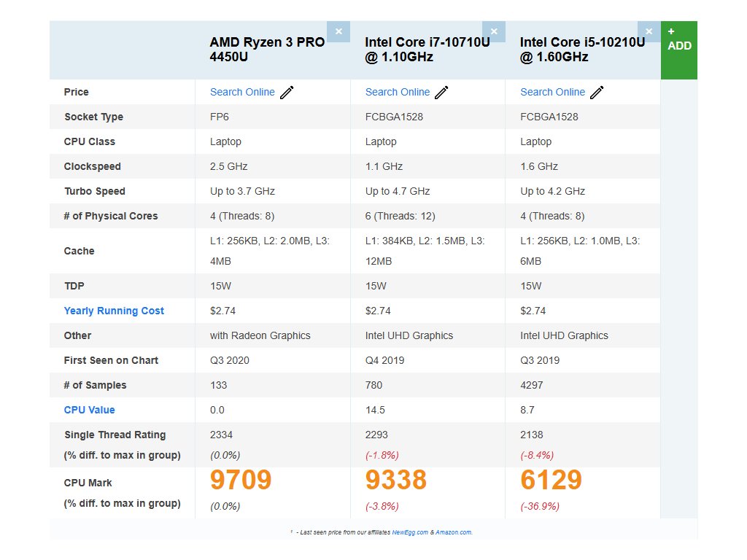Click the pencil icon for Ryzen 3 price
The height and width of the screenshot is (560, 747).
pyautogui.click(x=287, y=93)
